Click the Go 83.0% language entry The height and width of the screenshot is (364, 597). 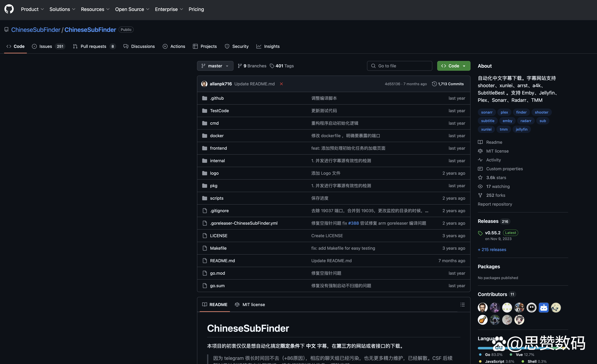[x=491, y=355]
